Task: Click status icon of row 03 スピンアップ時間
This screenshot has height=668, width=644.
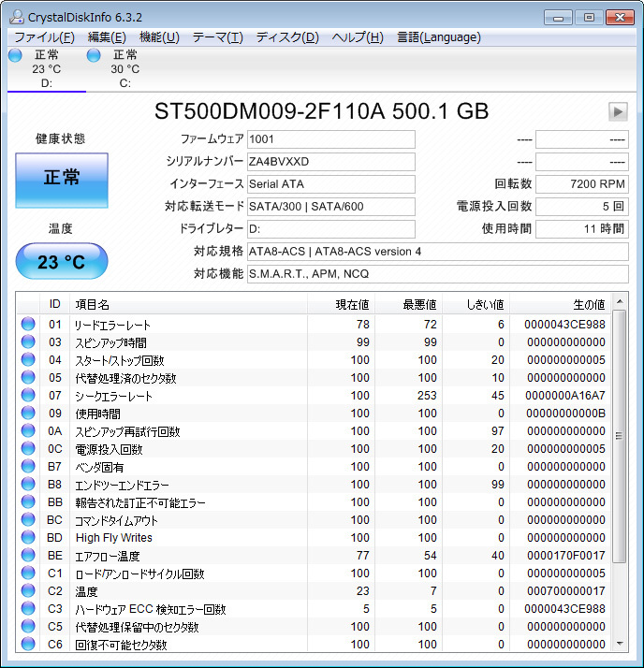Action: coord(28,341)
